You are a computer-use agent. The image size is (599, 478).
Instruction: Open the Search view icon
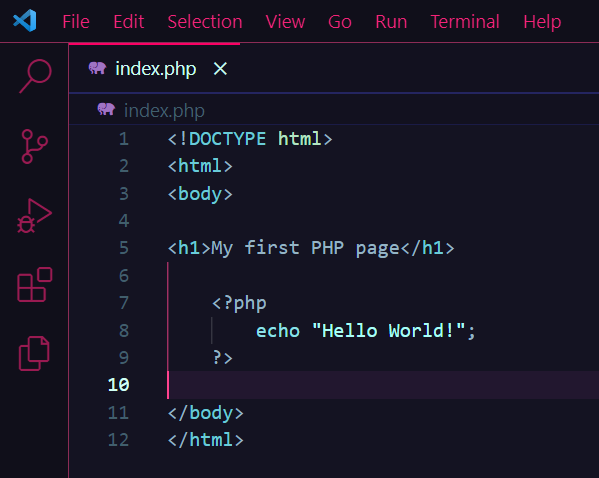35,76
